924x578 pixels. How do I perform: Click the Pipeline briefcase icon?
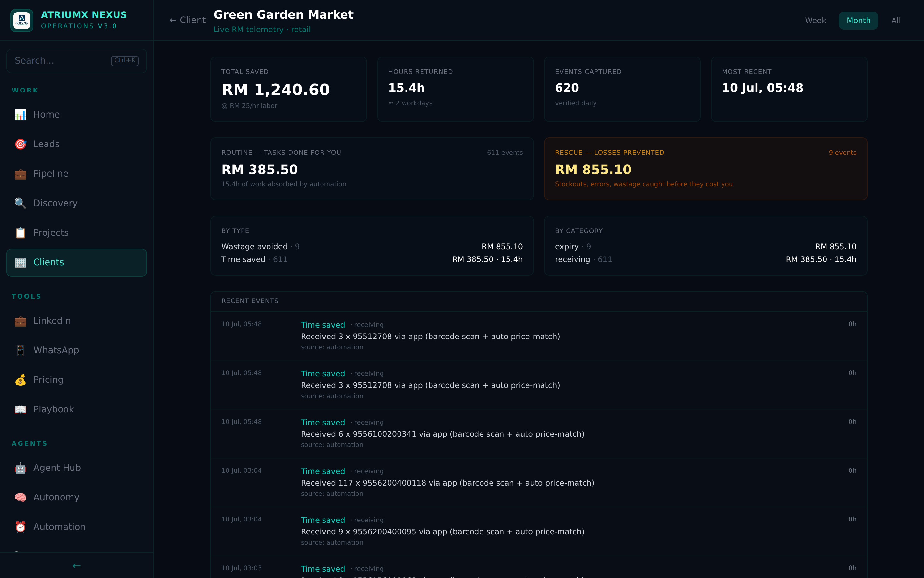[x=20, y=173]
